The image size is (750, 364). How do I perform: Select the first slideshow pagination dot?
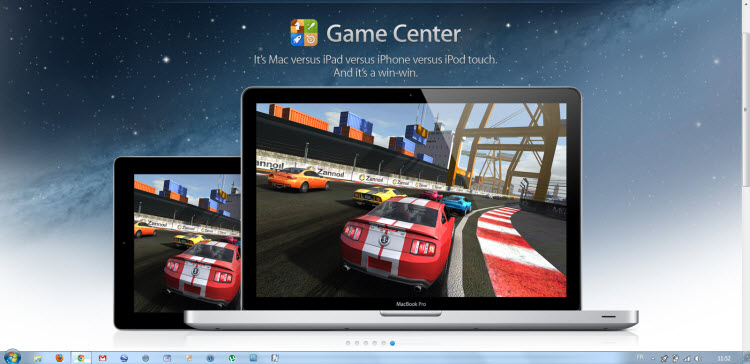tap(348, 343)
